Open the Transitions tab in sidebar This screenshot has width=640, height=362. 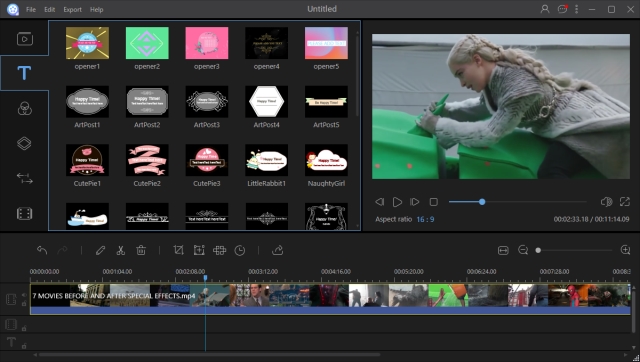click(x=24, y=178)
